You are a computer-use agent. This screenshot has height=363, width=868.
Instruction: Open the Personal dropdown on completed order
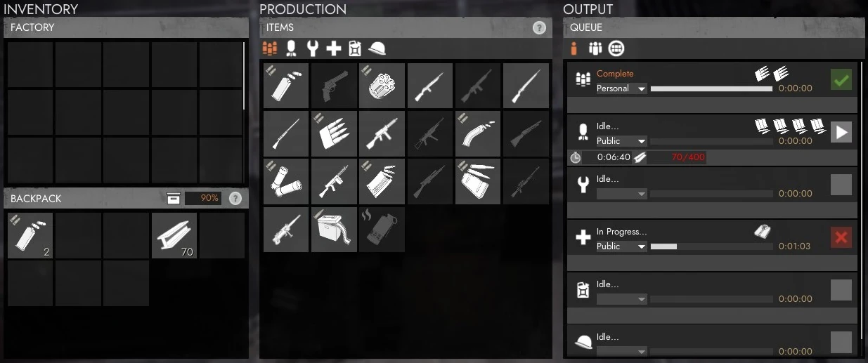tap(621, 88)
